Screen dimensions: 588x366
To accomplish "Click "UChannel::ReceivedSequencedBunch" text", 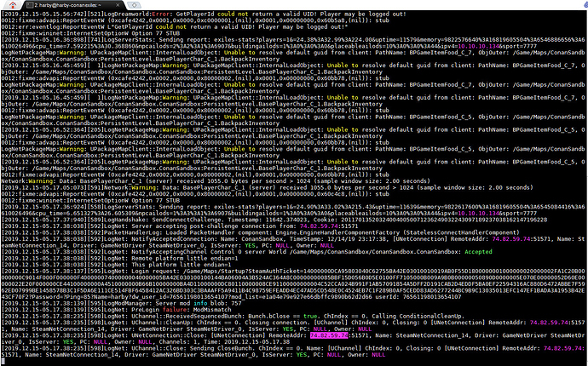I will click(x=186, y=316).
